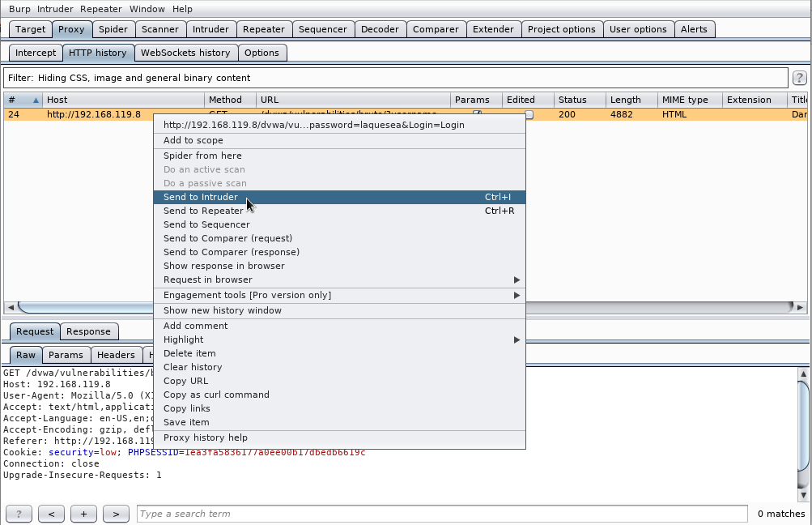This screenshot has width=812, height=525.
Task: Click the 'Type a search term' field
Action: click(442, 514)
